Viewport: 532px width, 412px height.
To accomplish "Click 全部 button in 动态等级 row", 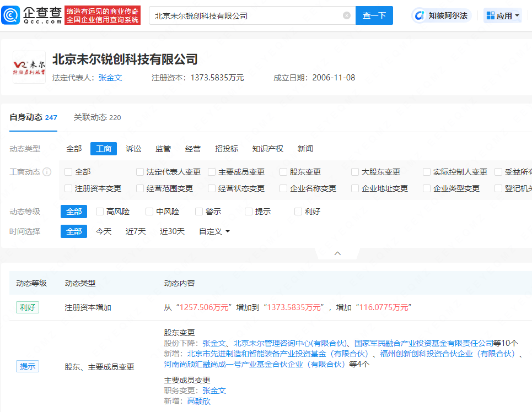I will click(x=74, y=212).
